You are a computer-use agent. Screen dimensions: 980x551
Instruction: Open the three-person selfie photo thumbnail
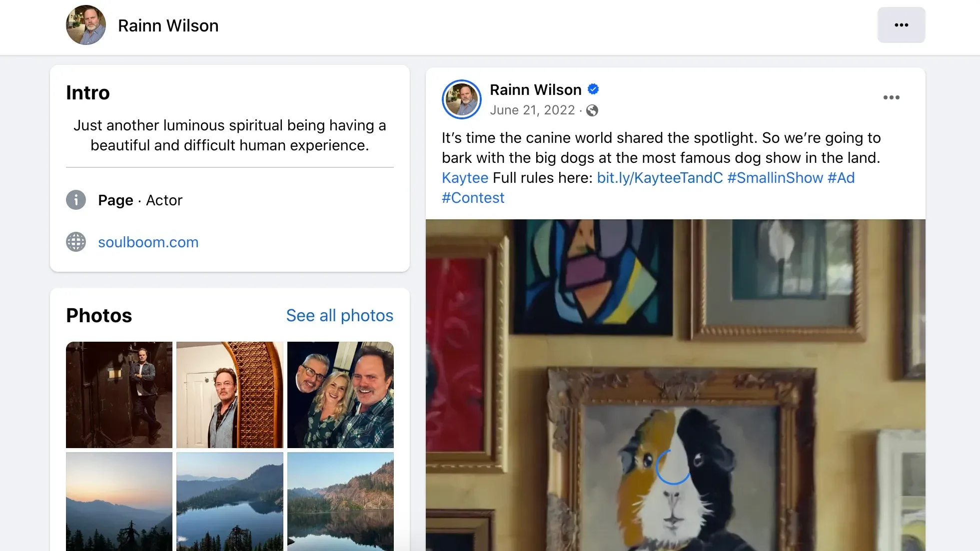[340, 395]
